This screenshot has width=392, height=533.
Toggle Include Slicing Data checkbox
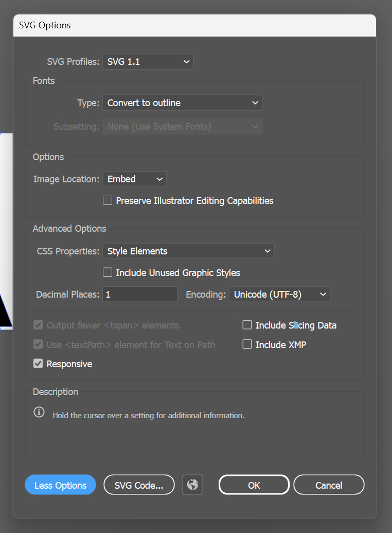tap(247, 325)
